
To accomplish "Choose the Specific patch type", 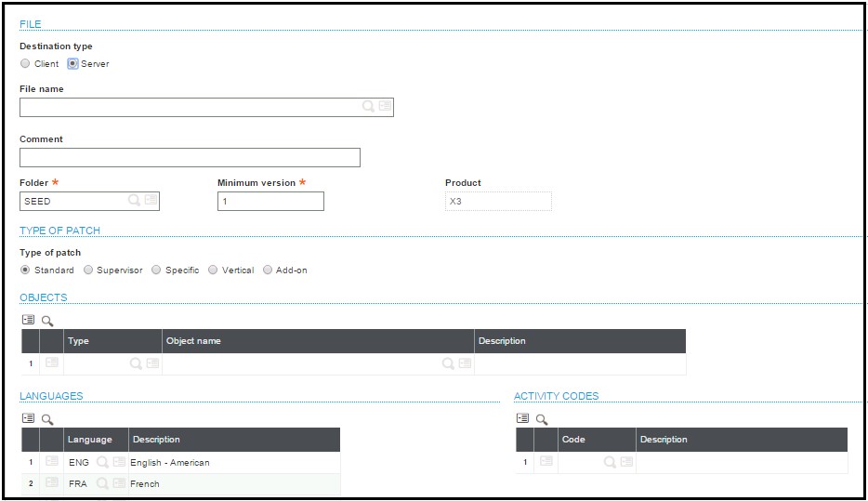I will (156, 270).
